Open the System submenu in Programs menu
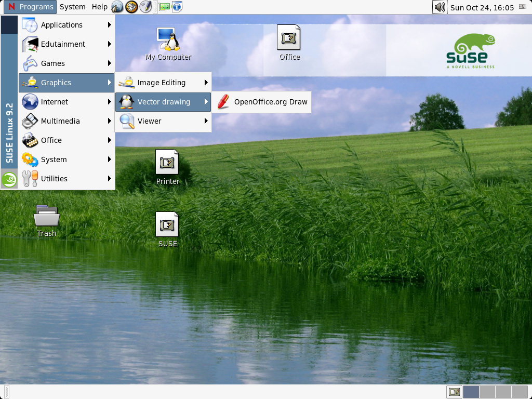 point(66,159)
